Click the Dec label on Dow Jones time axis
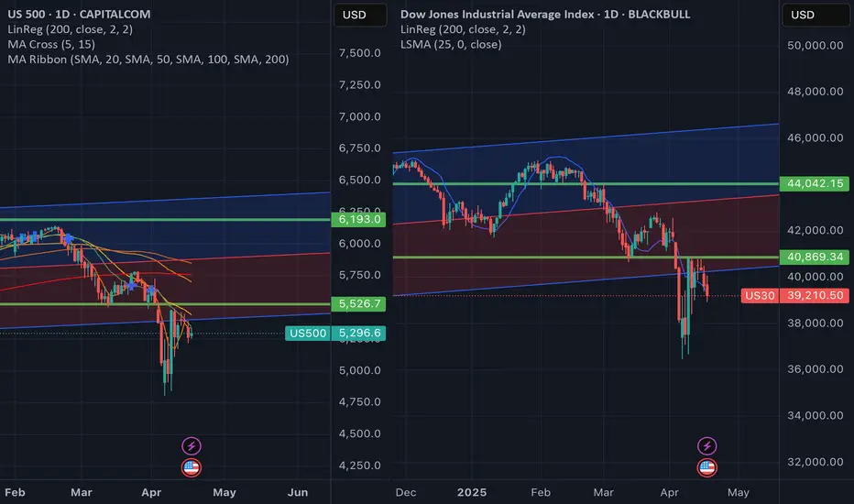This screenshot has height=504, width=854. (x=406, y=493)
